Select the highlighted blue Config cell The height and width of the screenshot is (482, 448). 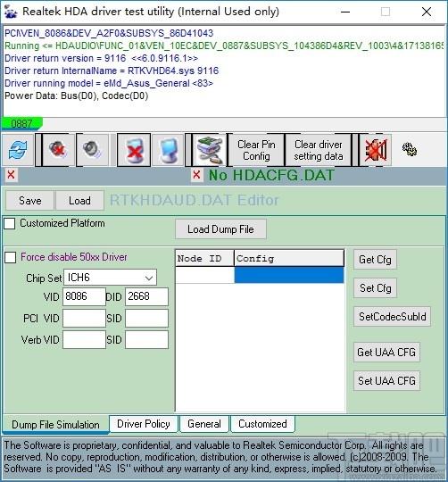pyautogui.click(x=289, y=275)
